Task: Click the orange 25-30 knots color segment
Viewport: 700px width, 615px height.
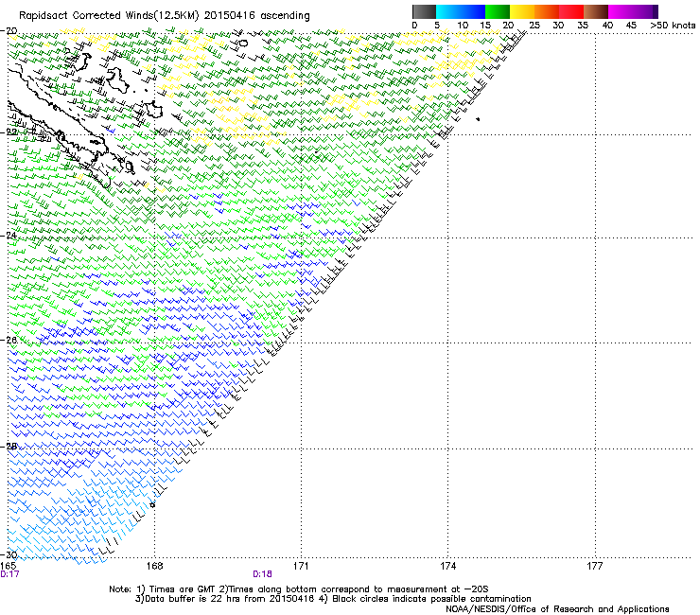Action: [x=547, y=11]
